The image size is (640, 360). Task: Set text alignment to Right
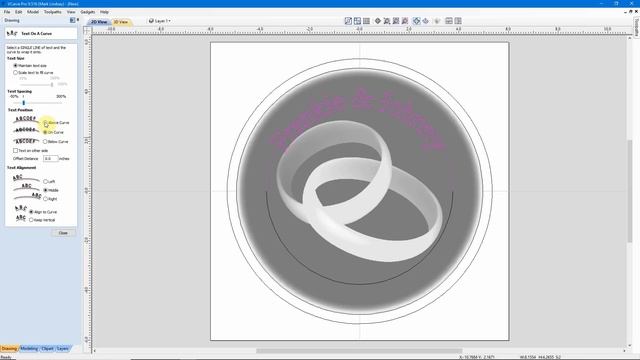pyautogui.click(x=46, y=199)
